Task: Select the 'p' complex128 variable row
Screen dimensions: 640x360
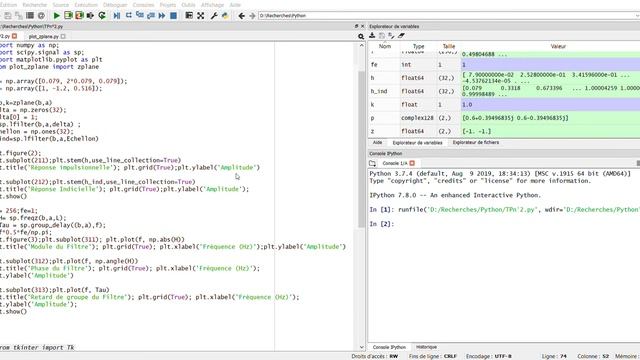Action: 504,118
